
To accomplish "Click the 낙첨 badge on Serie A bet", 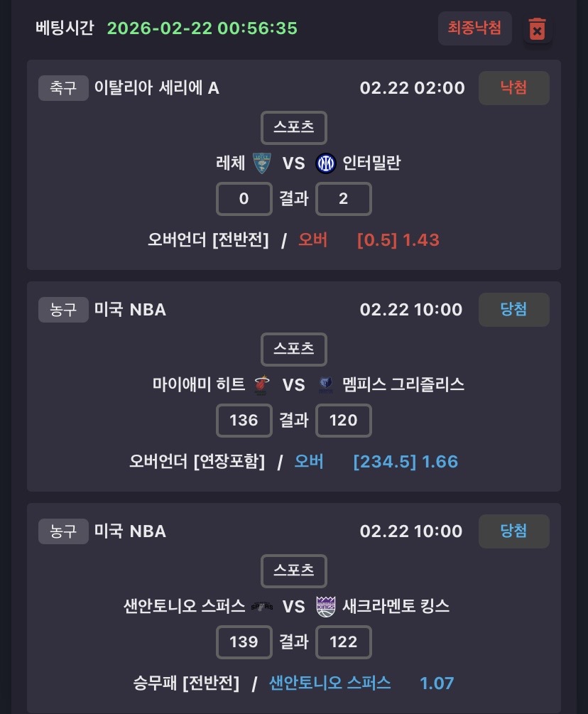I will point(513,88).
